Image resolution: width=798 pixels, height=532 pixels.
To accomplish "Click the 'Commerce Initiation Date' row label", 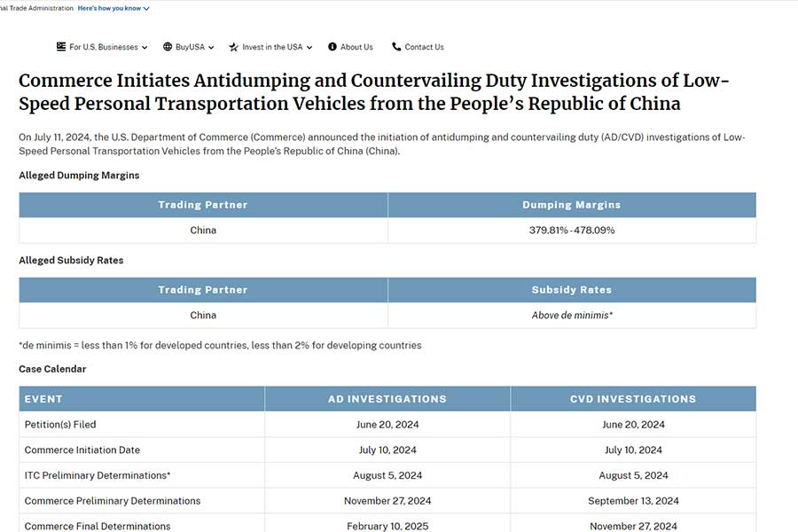I will coord(82,450).
